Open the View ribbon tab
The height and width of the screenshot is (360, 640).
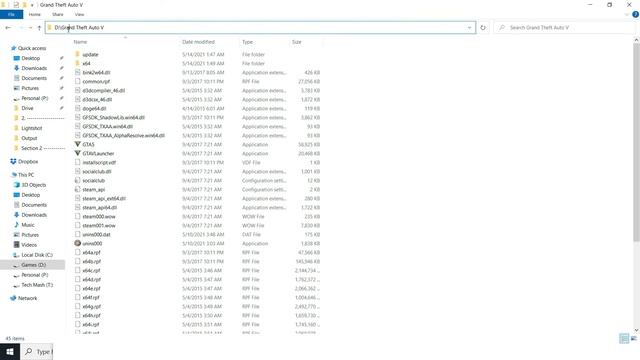[79, 14]
